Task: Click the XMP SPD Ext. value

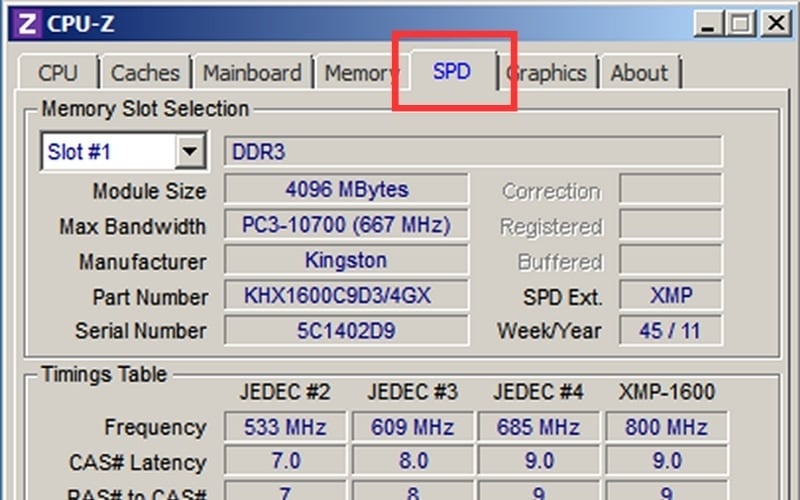Action: pyautogui.click(x=671, y=295)
